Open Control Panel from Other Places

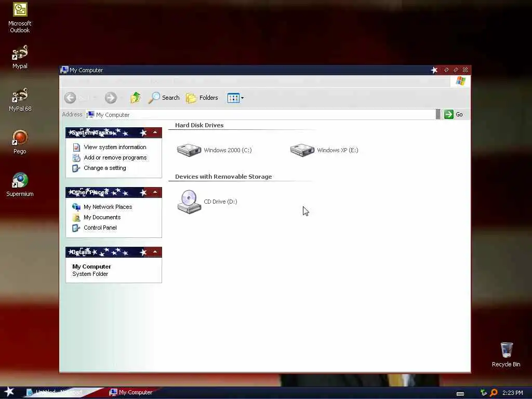100,228
